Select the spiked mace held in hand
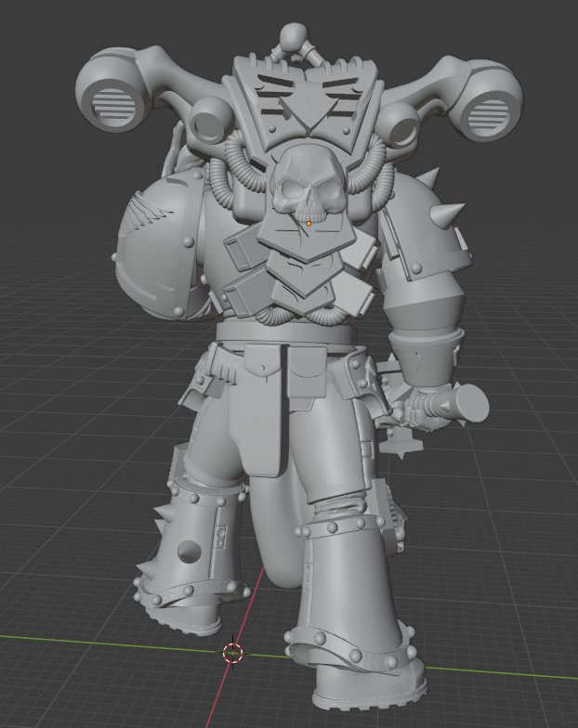The width and height of the screenshot is (578, 728). (435, 405)
